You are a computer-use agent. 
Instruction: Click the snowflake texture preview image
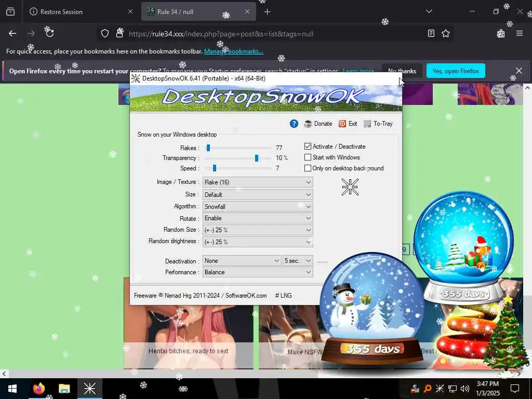pos(350,187)
